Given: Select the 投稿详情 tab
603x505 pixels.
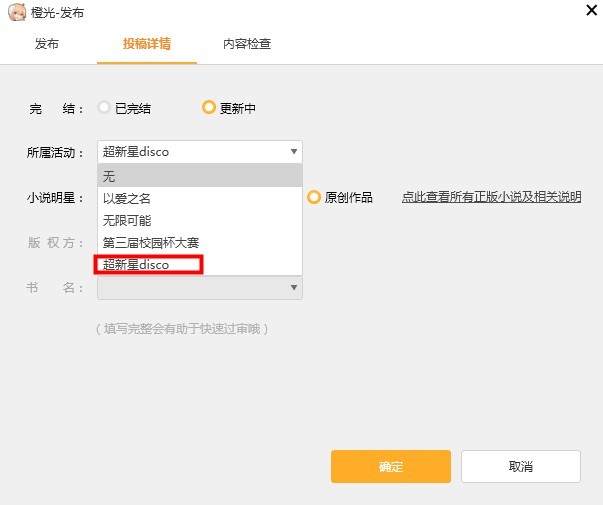Looking at the screenshot, I should coord(147,44).
